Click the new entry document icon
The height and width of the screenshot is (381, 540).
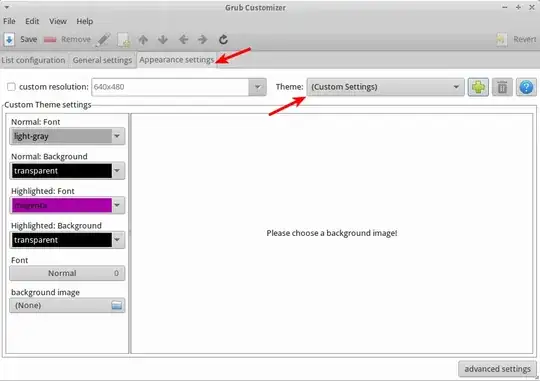pyautogui.click(x=124, y=40)
